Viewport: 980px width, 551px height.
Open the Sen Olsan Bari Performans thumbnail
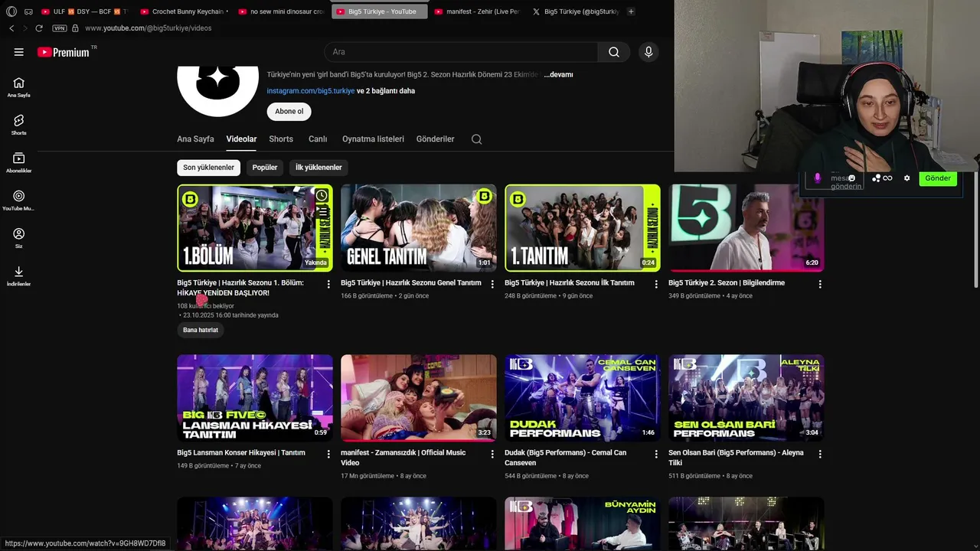(746, 398)
